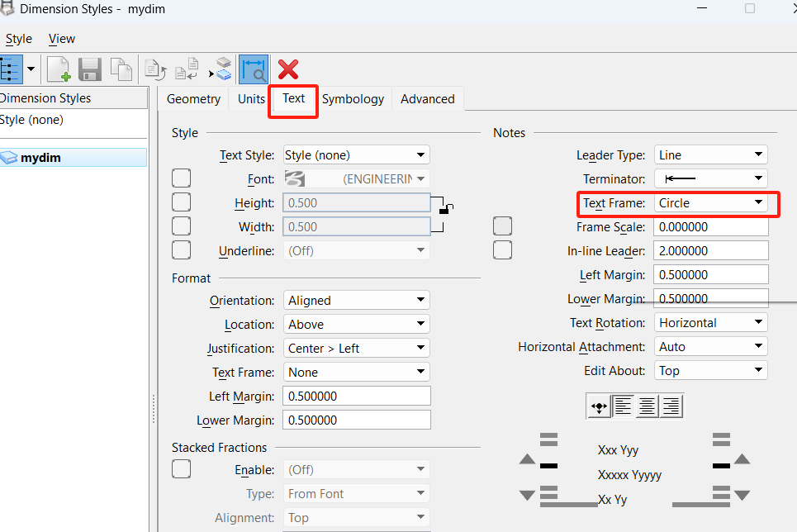Toggle the dimension preview magnifier icon
The height and width of the screenshot is (532, 797).
coord(254,69)
